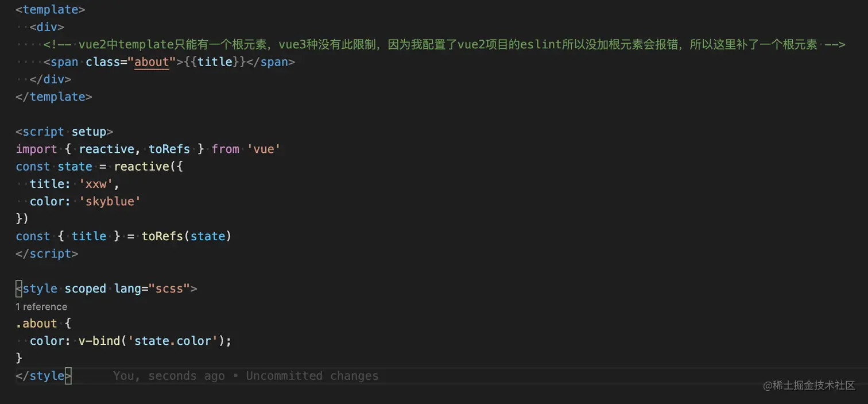Click the closing </template> tag
This screenshot has width=868, height=404.
coord(54,97)
